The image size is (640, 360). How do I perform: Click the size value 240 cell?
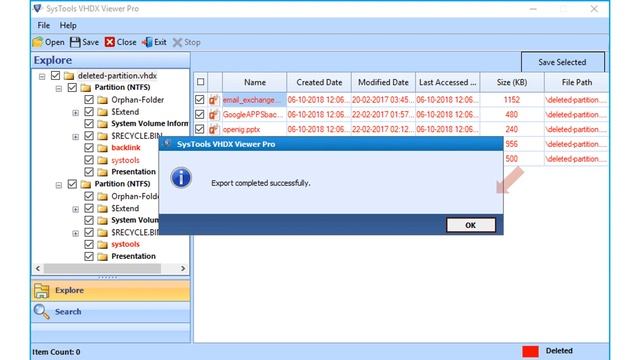[x=512, y=129]
